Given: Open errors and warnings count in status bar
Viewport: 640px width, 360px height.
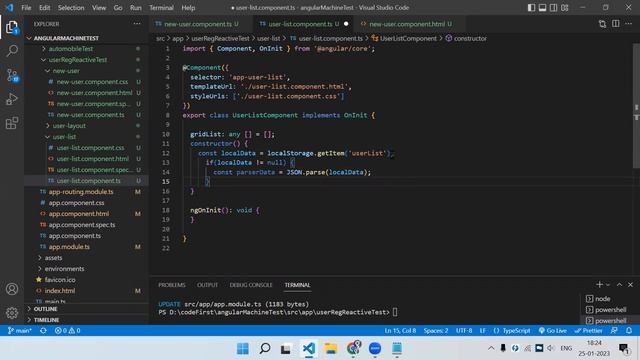Looking at the screenshot, I should 67,331.
